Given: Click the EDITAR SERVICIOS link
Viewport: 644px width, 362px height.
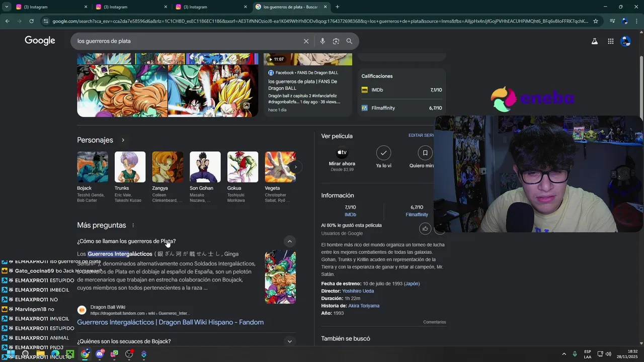Looking at the screenshot, I should click(x=421, y=136).
